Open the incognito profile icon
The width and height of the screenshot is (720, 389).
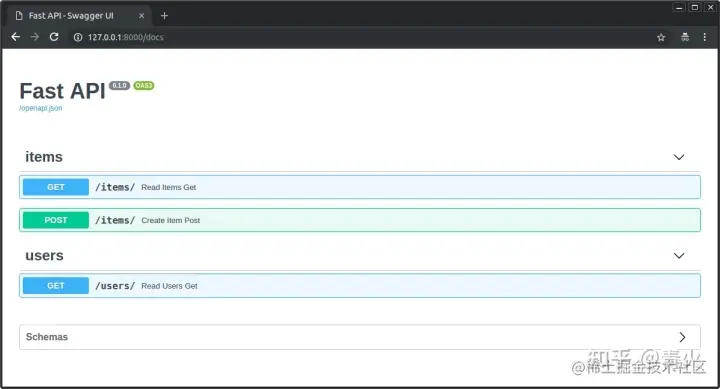pos(685,37)
